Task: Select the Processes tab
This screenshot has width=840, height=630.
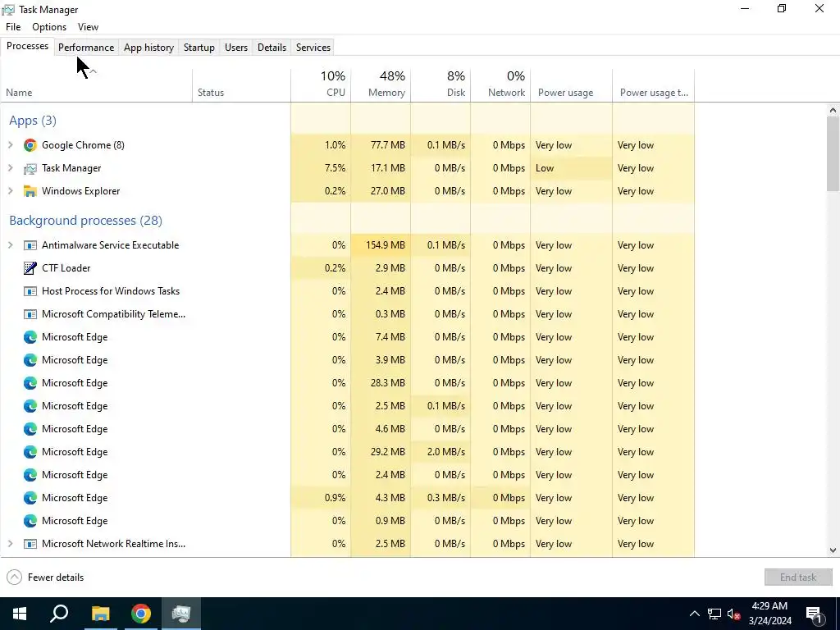Action: 27,46
